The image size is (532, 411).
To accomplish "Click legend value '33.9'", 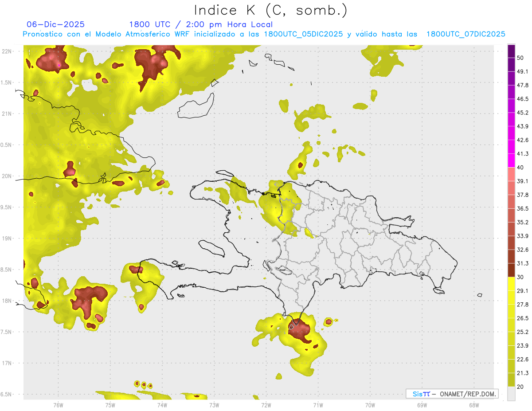I will pyautogui.click(x=523, y=236).
